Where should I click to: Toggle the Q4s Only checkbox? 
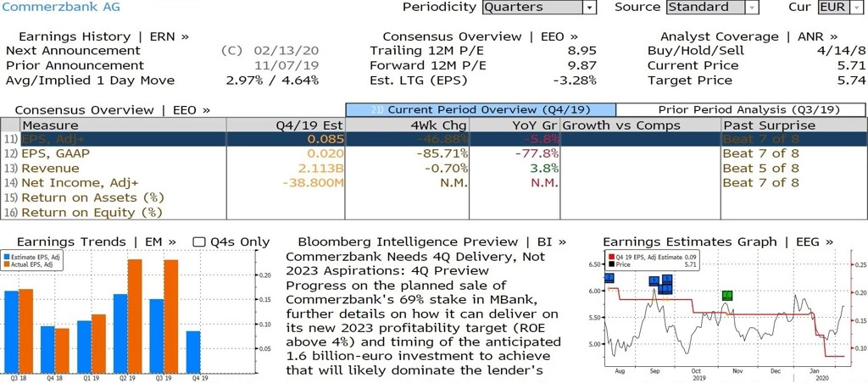[199, 242]
